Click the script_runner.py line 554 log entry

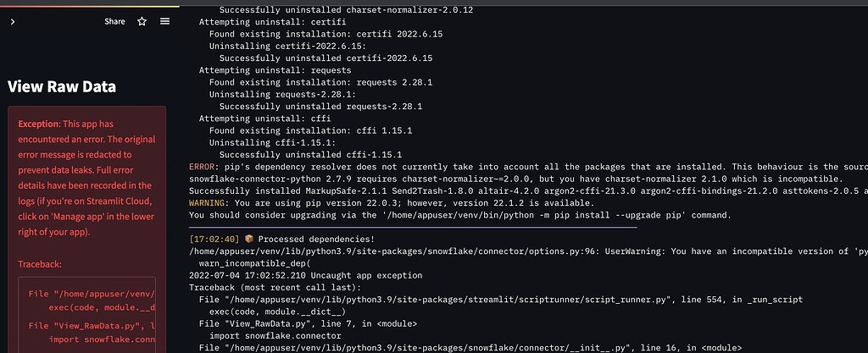(500, 300)
